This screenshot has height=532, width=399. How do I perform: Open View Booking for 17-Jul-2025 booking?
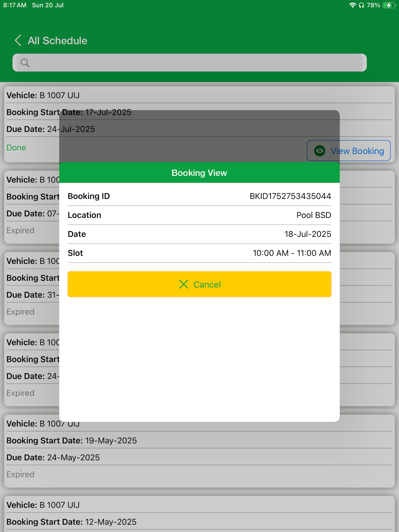tap(349, 151)
